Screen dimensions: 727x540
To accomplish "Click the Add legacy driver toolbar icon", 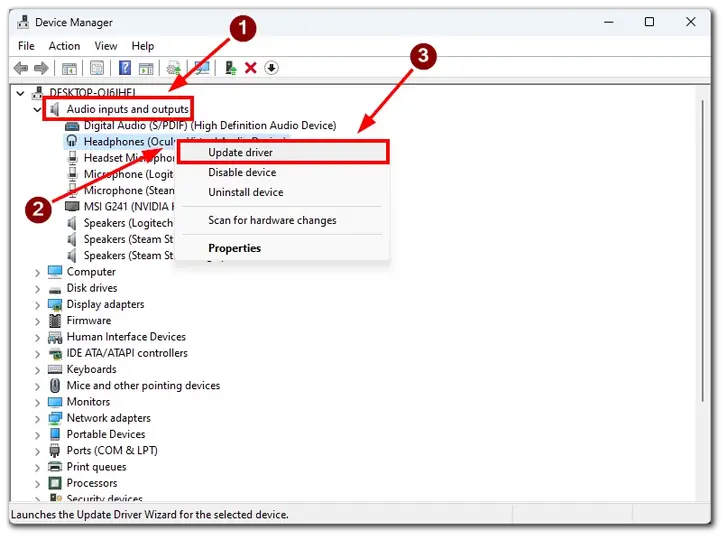I will [230, 68].
